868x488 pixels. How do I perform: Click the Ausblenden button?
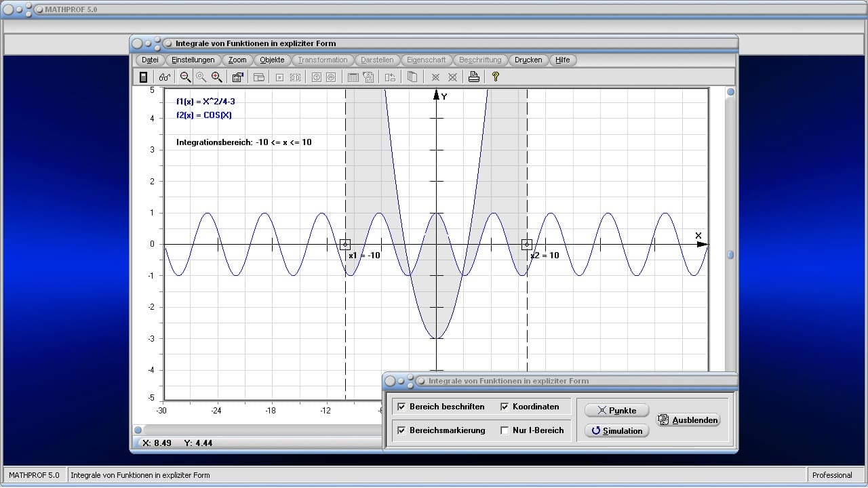tap(688, 420)
